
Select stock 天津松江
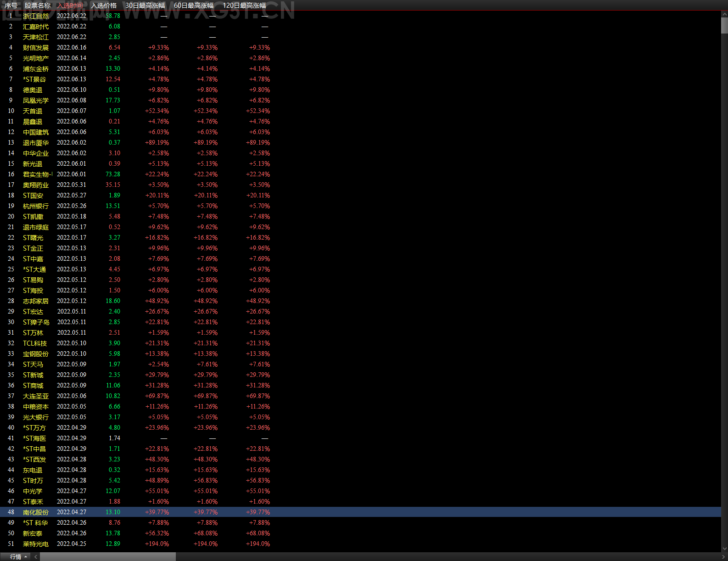point(36,37)
